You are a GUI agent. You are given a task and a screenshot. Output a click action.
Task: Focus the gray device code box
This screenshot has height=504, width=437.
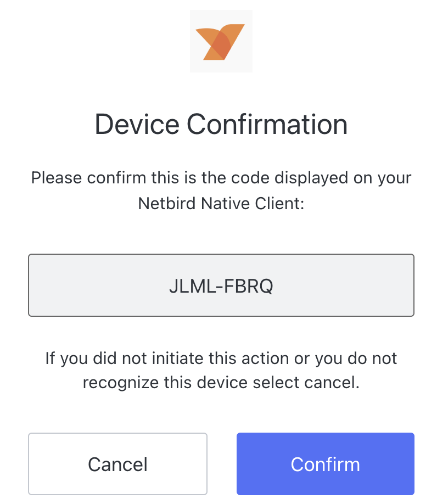click(221, 285)
